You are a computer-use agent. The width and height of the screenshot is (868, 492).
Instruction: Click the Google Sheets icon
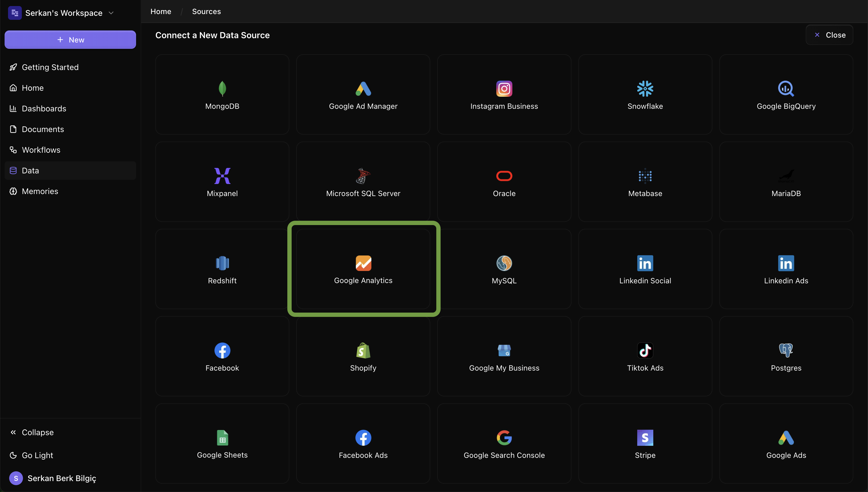(222, 437)
